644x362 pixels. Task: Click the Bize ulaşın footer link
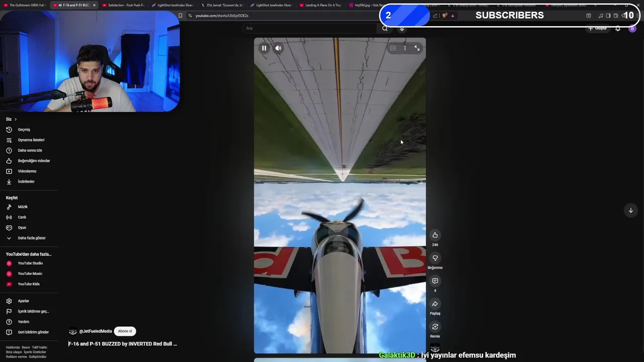(14, 352)
